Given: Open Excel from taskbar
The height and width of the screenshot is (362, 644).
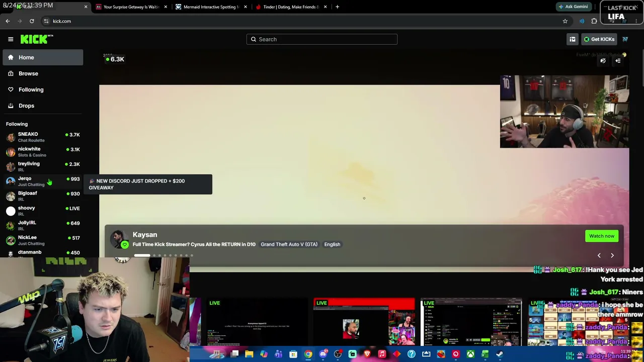Looking at the screenshot, I should 485,354.
